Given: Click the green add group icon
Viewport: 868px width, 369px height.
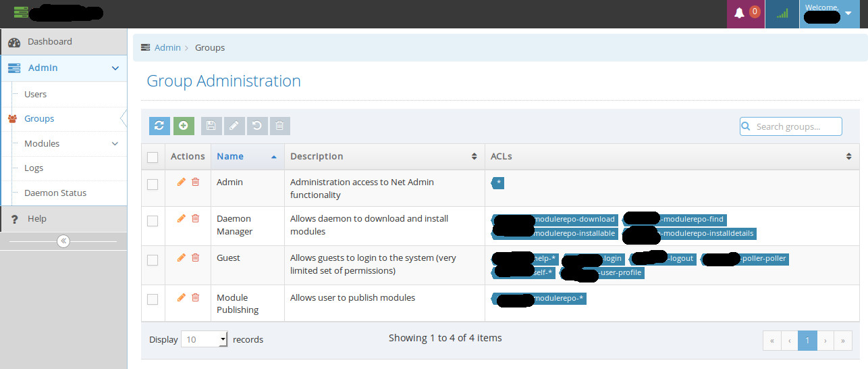Looking at the screenshot, I should click(x=184, y=126).
